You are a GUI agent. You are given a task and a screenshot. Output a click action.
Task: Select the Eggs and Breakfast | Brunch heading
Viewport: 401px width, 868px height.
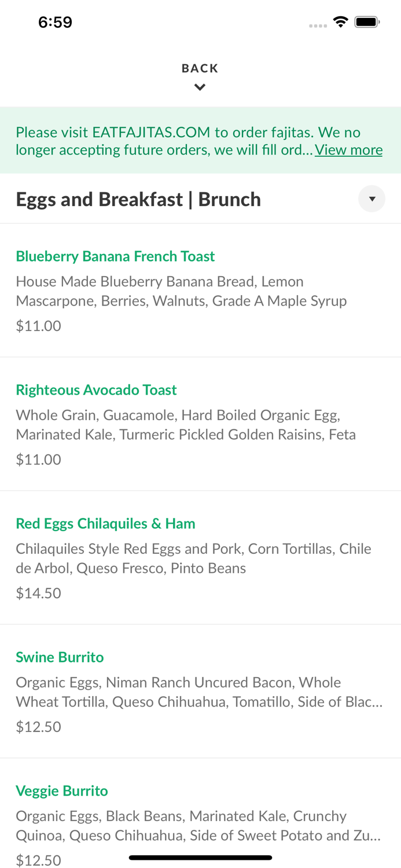[138, 198]
